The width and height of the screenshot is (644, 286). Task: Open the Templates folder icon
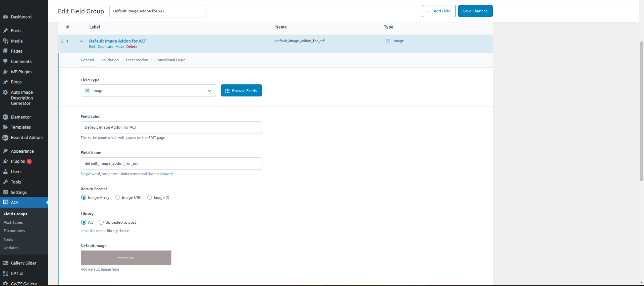[x=5, y=127]
